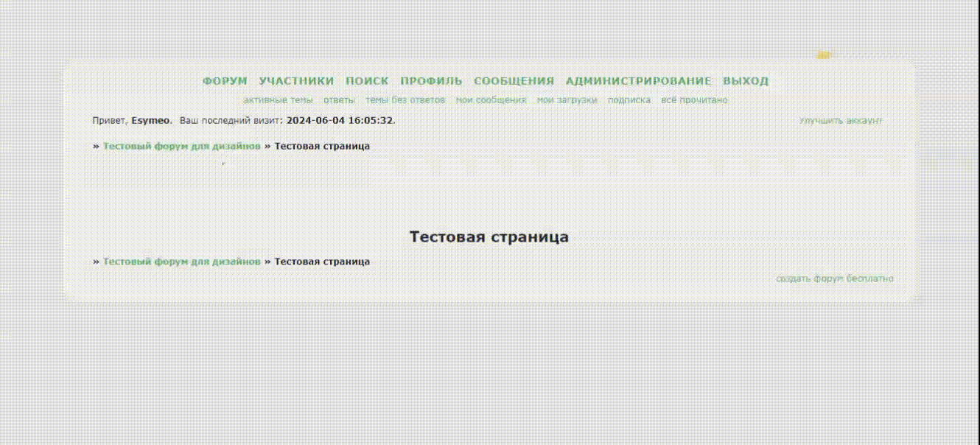Click создать форум бесплатно link

pyautogui.click(x=833, y=278)
